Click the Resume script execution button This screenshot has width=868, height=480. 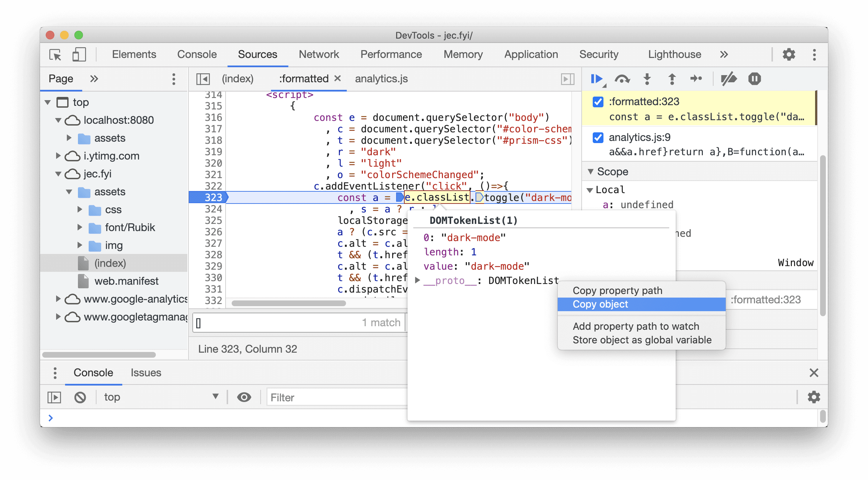[598, 79]
